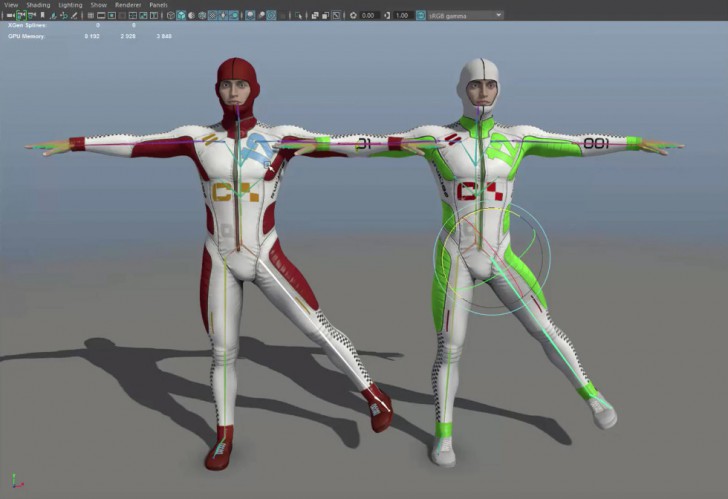728x499 pixels.
Task: Open Camera Attributes icon
Action: (32, 15)
